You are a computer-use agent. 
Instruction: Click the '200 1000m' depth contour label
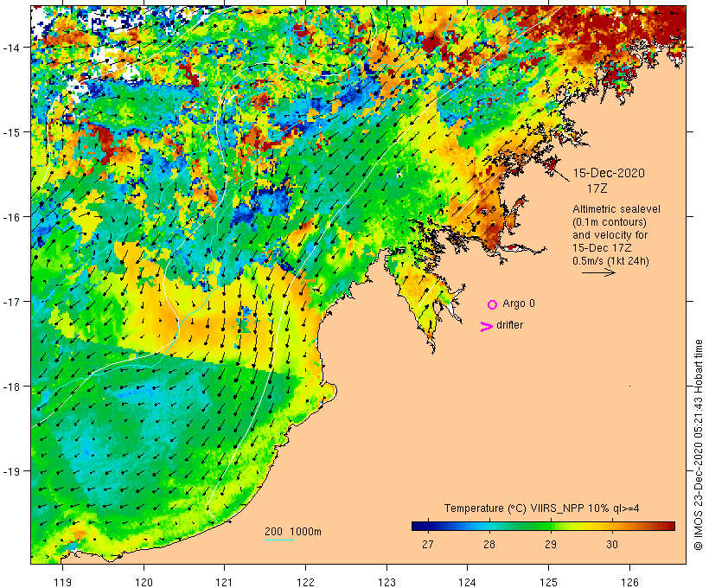pos(293,532)
